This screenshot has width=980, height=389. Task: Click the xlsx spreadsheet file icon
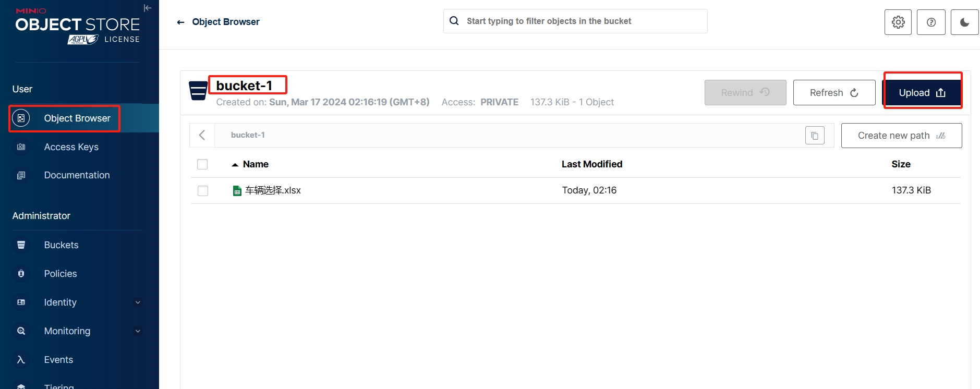click(x=237, y=191)
